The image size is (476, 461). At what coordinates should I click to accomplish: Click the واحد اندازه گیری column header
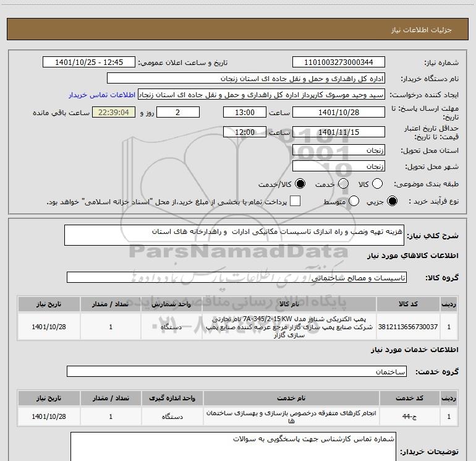pyautogui.click(x=172, y=398)
